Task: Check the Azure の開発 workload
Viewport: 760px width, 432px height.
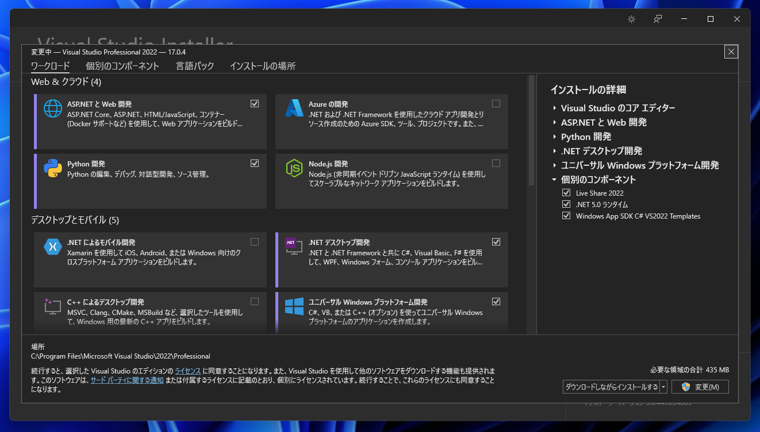Action: pos(496,104)
